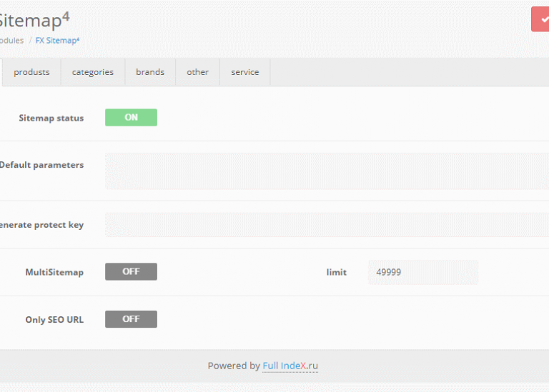
Task: Click the MultiSitemap label
Action: click(x=54, y=272)
